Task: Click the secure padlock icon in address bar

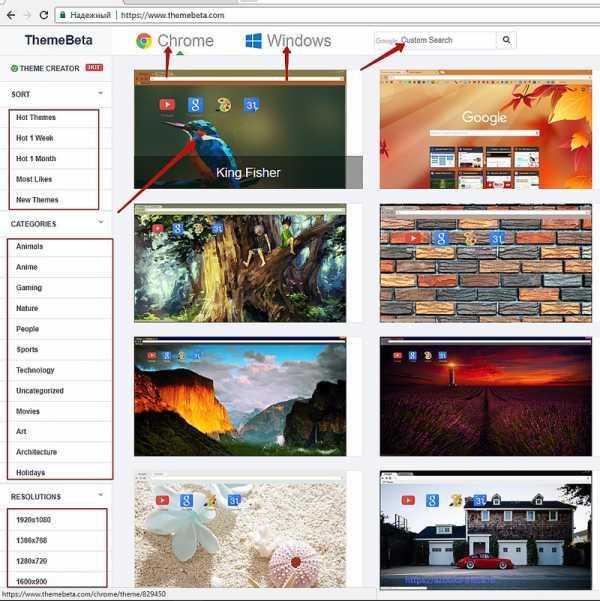Action: click(62, 15)
